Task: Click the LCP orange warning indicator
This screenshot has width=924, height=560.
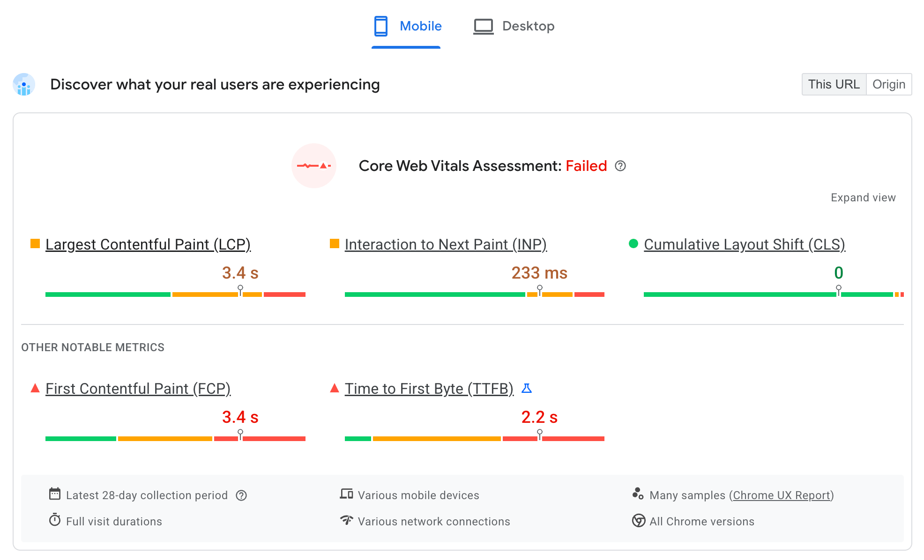Action: pos(36,245)
